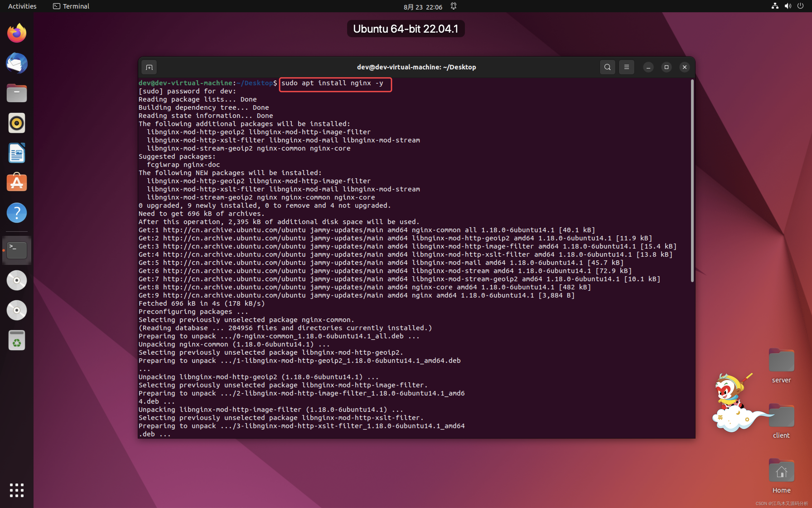Click the 'Get:5' libnginx-mod-mail download line
812x508 pixels.
pos(381,263)
